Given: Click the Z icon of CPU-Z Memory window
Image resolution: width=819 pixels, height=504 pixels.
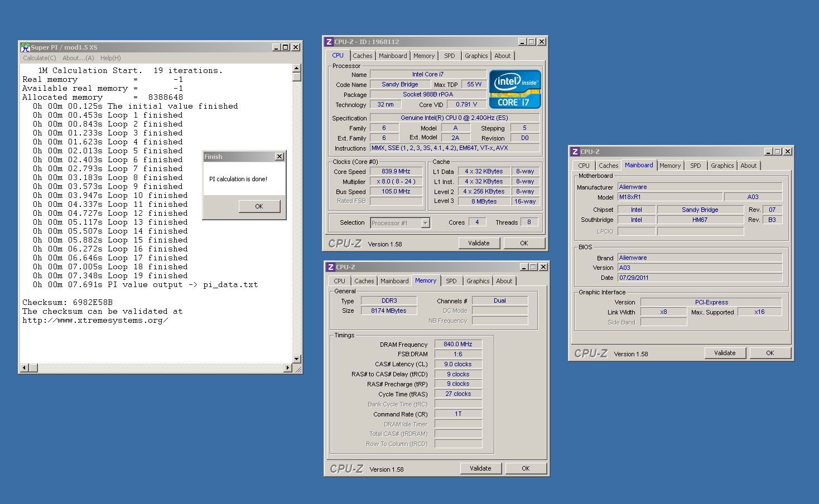Looking at the screenshot, I should pos(330,267).
